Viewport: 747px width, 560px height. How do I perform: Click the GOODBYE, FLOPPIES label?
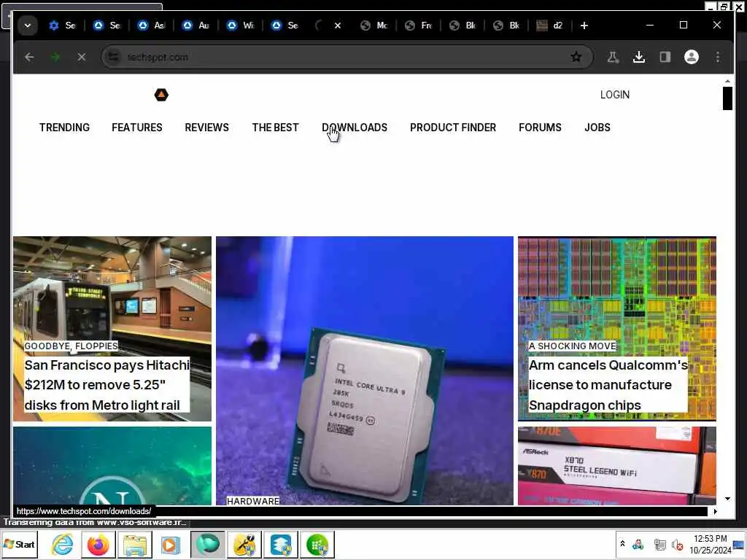71,346
